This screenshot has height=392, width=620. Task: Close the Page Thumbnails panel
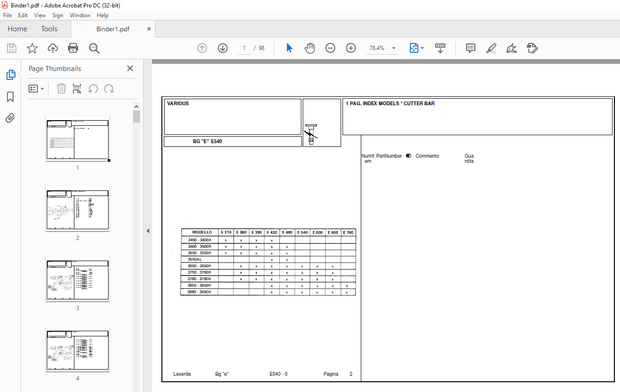tap(130, 68)
